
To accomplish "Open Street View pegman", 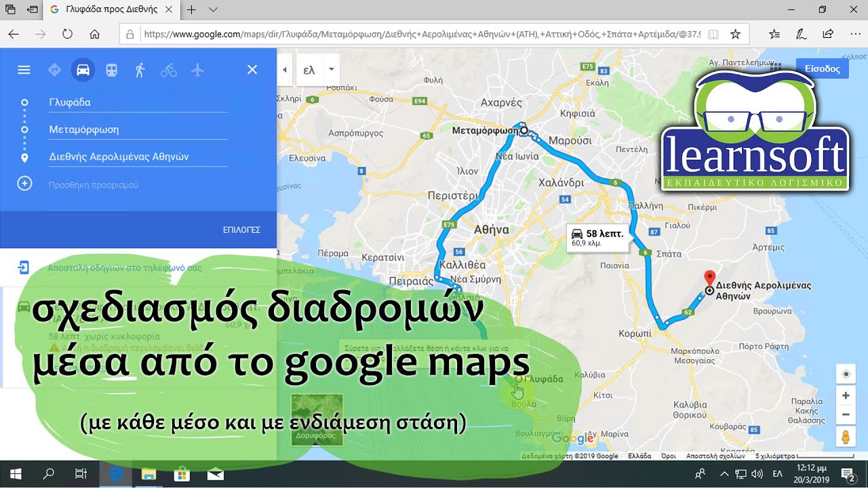I will pos(846,437).
